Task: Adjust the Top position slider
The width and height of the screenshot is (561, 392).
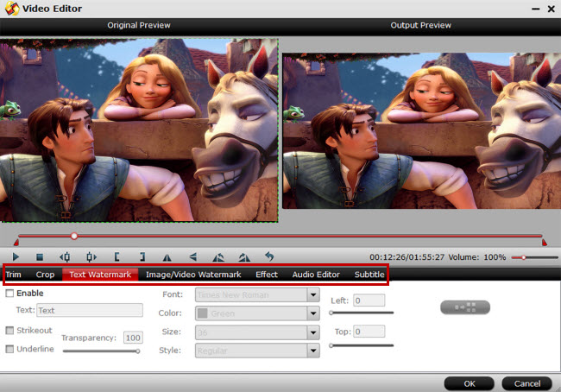Action: [362, 345]
